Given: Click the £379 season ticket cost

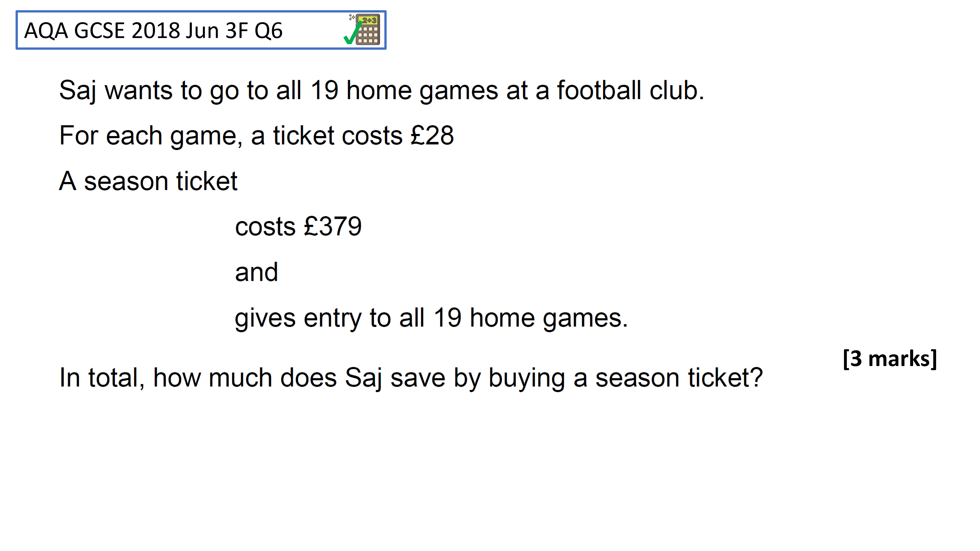Looking at the screenshot, I should (x=333, y=227).
